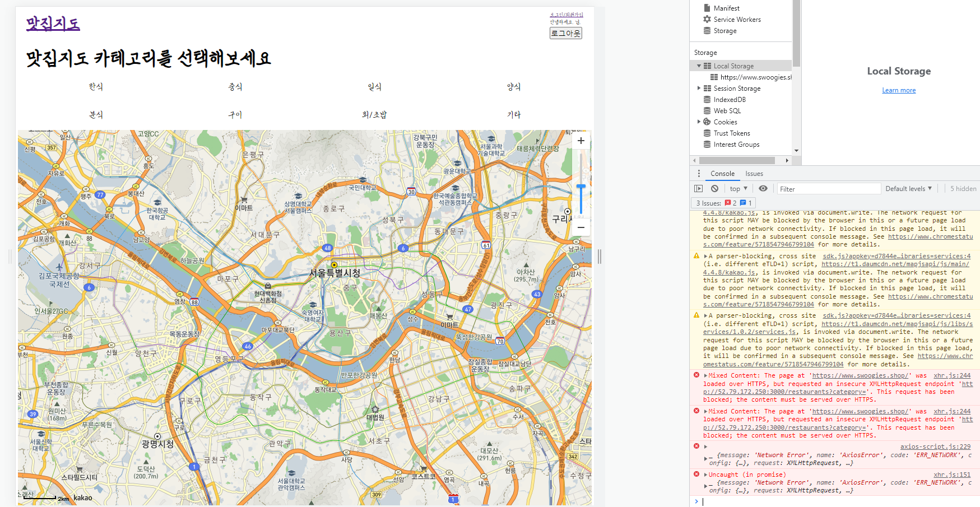980x507 pixels.
Task: Click the kakao logo on the map
Action: coord(82,497)
